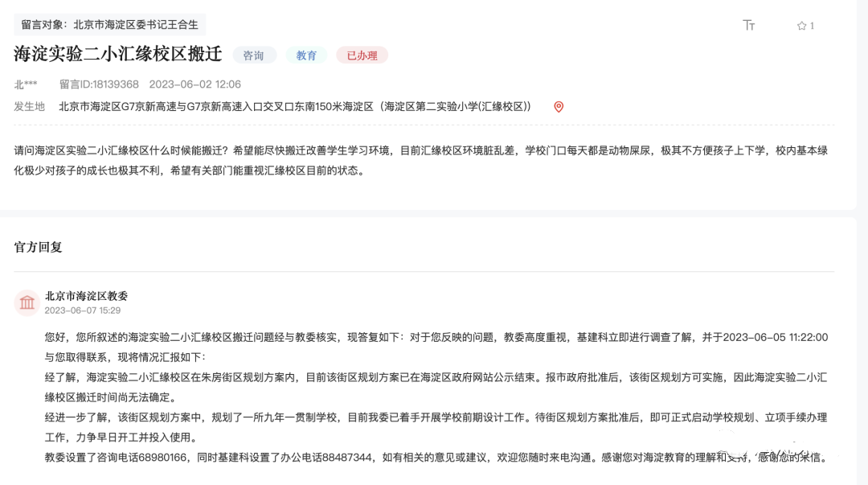Open the red map location pin

click(559, 106)
